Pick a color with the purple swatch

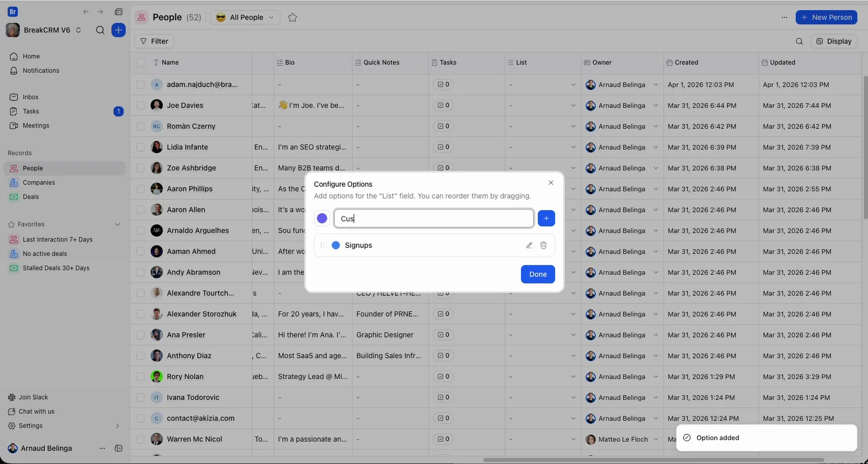(x=322, y=218)
